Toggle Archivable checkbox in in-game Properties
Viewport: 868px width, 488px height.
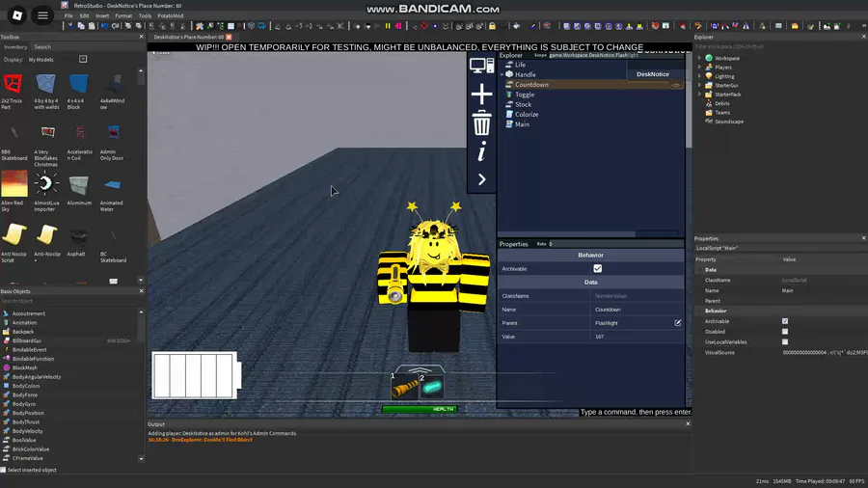597,268
